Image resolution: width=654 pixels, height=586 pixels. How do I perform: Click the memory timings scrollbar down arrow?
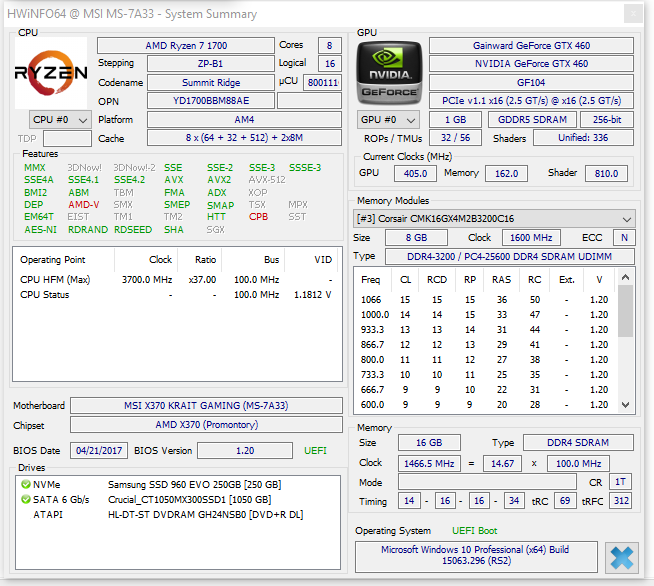click(x=625, y=405)
